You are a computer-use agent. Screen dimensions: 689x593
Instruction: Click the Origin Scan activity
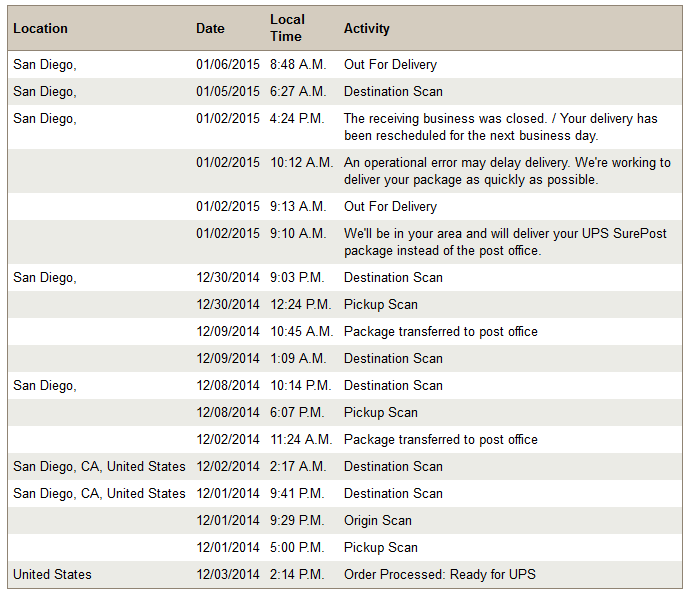378,521
